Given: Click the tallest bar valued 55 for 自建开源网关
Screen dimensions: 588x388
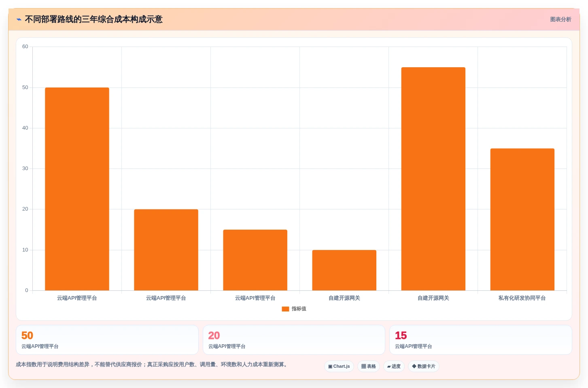Looking at the screenshot, I should pyautogui.click(x=433, y=179).
